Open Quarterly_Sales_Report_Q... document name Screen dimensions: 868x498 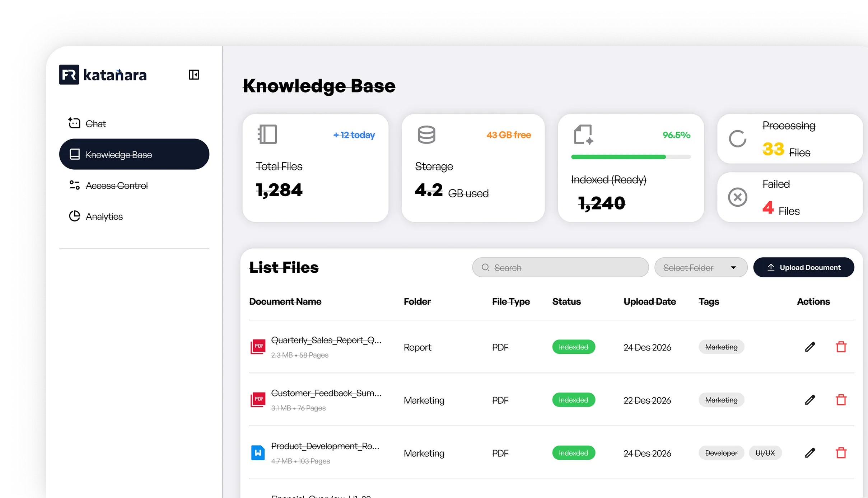[x=326, y=340]
